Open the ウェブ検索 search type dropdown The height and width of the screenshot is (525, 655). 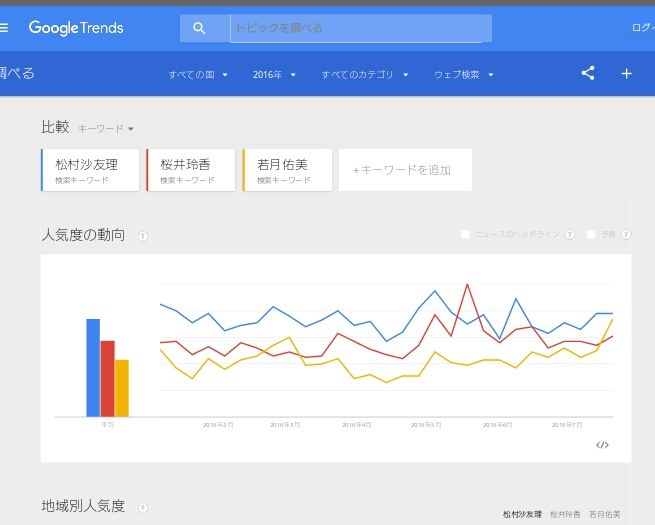pos(464,75)
